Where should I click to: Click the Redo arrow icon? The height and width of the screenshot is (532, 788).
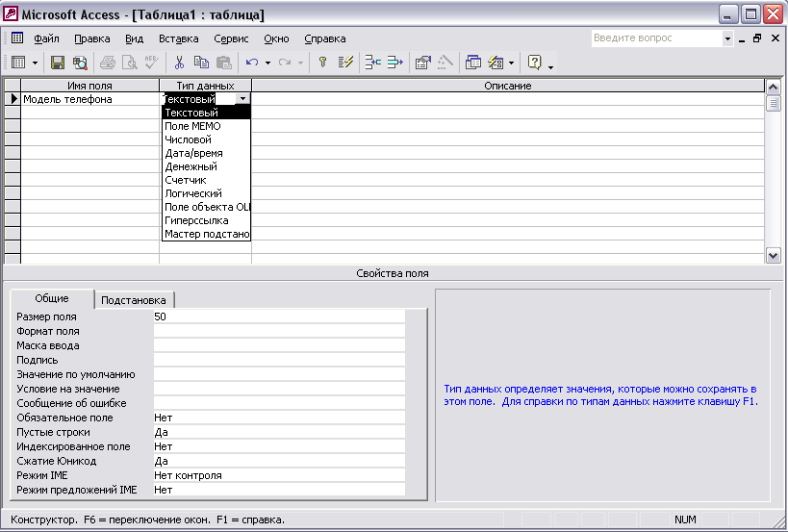point(285,63)
